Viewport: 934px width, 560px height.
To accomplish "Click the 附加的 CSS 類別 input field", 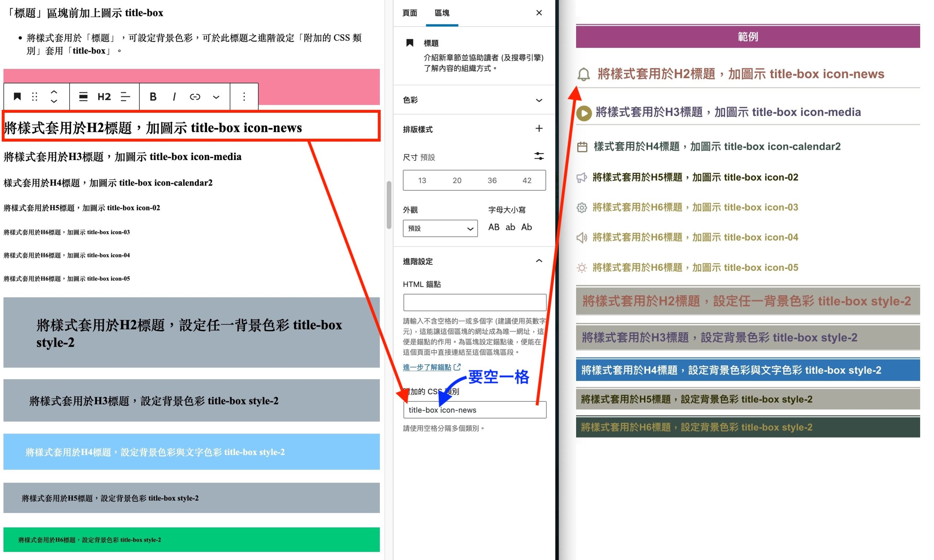I will [475, 410].
